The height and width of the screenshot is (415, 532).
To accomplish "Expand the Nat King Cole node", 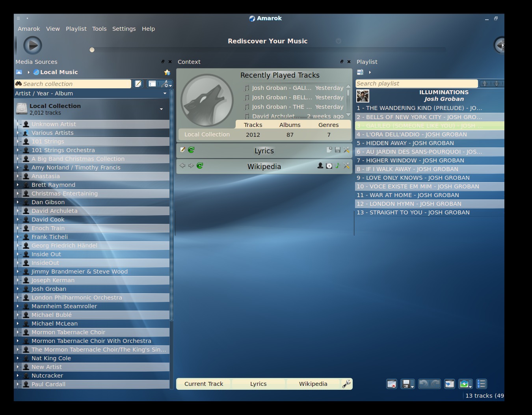I will (18, 358).
